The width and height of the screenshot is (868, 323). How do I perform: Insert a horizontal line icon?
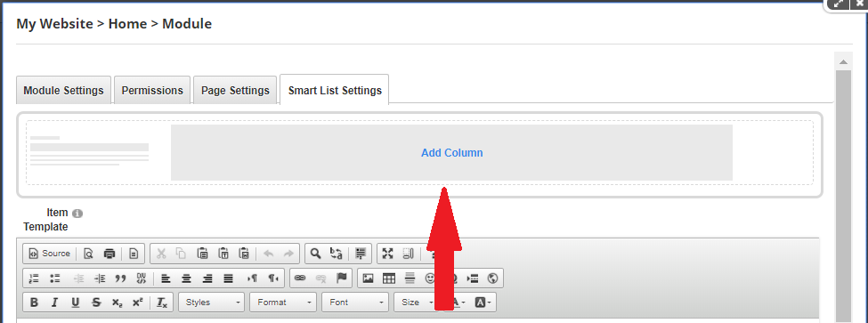410,279
